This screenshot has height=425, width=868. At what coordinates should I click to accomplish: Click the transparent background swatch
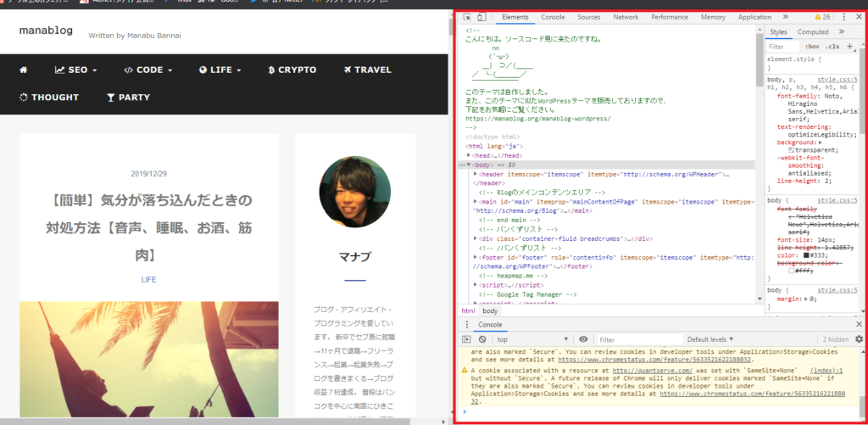coord(792,150)
